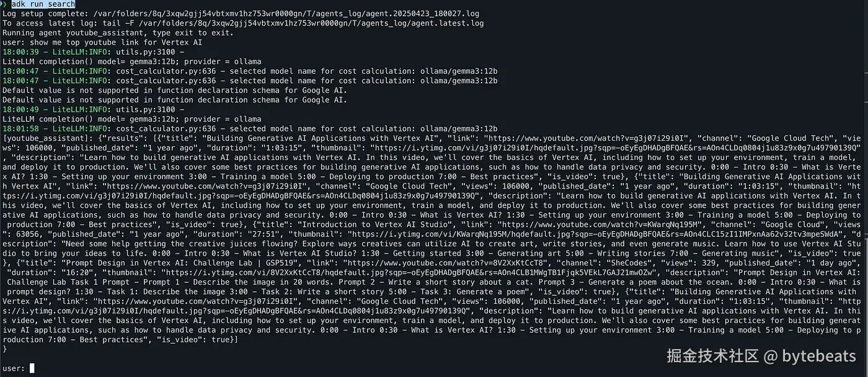The height and width of the screenshot is (377, 868).
Task: Click the closing brace on the last output line
Action: click(x=5, y=349)
